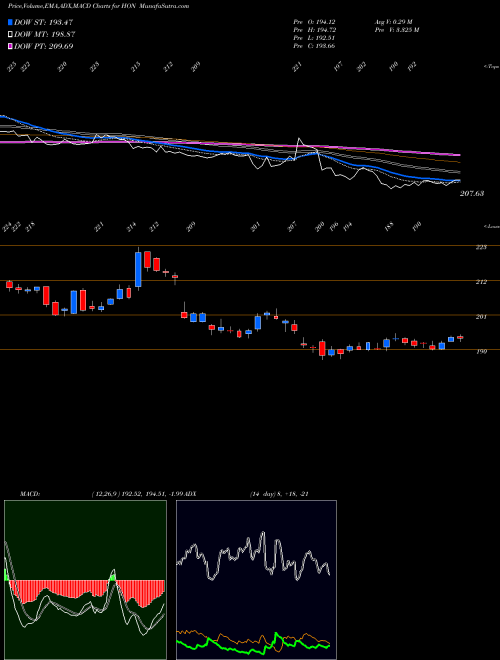Click the magenta DOW PT legend swatch
The width and height of the screenshot is (500, 660).
tap(10, 46)
